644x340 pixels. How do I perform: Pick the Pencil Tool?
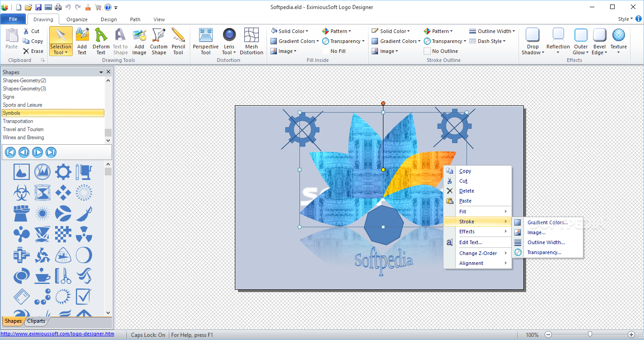pyautogui.click(x=178, y=42)
